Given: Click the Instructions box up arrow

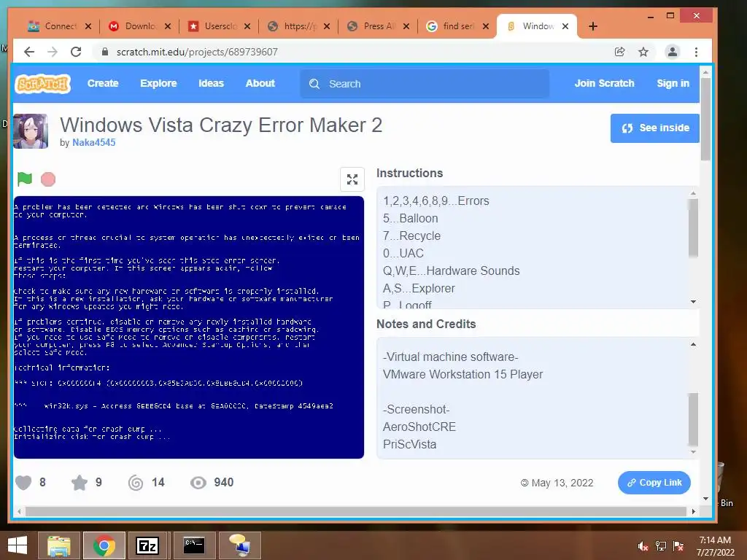Looking at the screenshot, I should click(693, 192).
